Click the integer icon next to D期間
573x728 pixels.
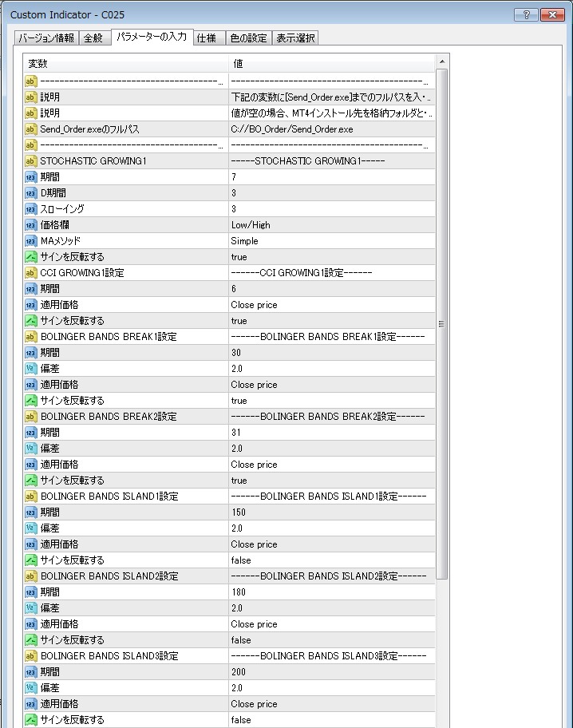pos(30,193)
